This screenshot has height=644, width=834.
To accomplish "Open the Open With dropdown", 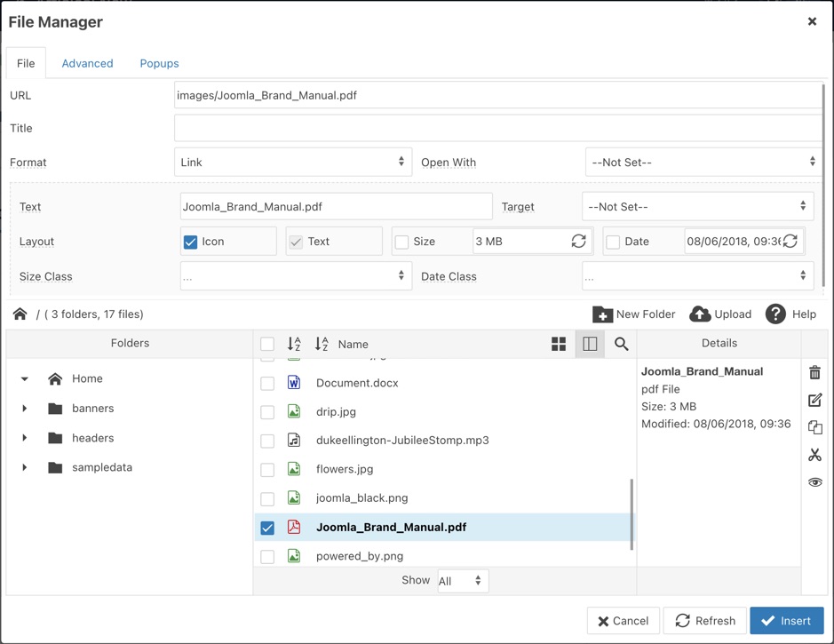I will coord(703,162).
